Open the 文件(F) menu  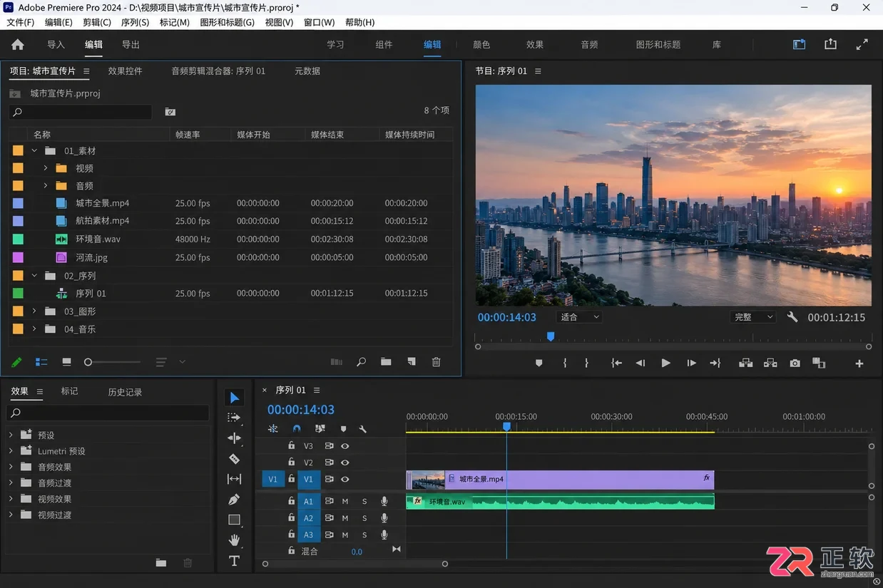(21, 22)
